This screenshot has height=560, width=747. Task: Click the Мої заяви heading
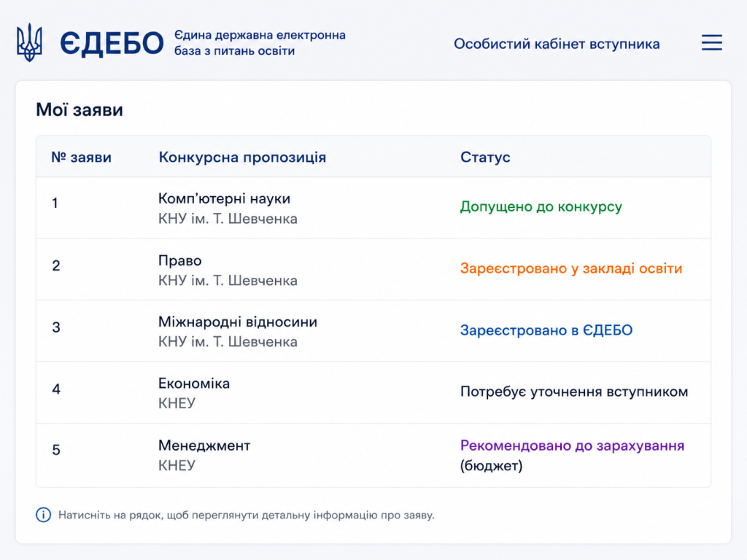[x=80, y=110]
